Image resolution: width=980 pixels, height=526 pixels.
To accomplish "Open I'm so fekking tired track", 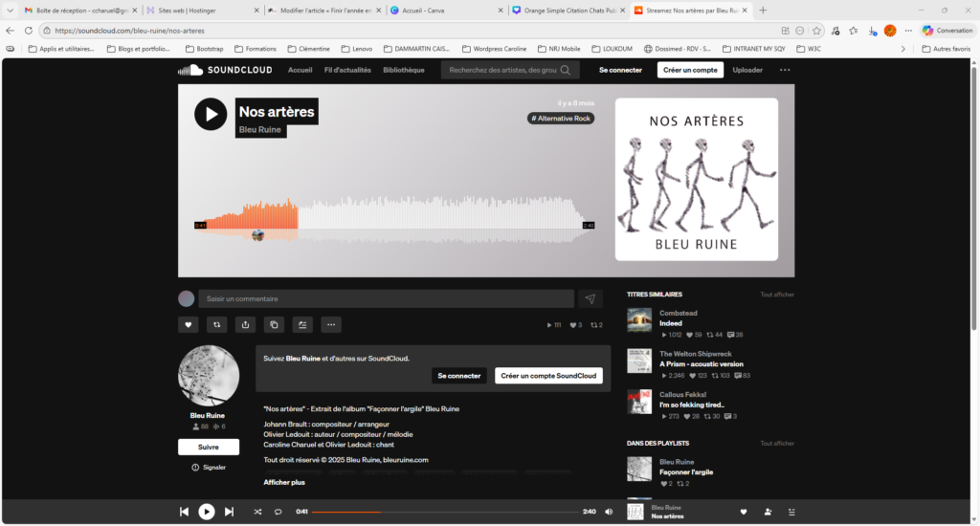I will tap(692, 405).
